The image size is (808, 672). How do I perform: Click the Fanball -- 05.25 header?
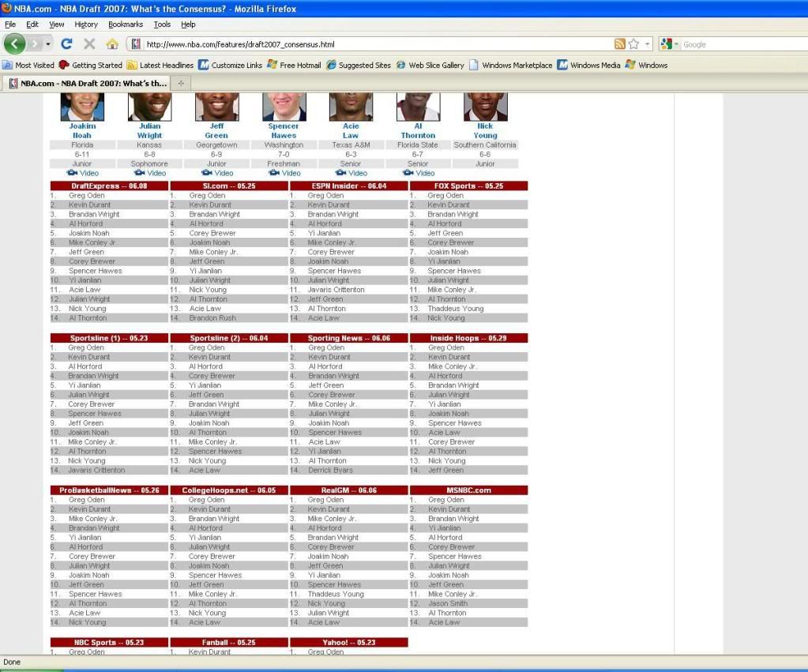(x=229, y=642)
